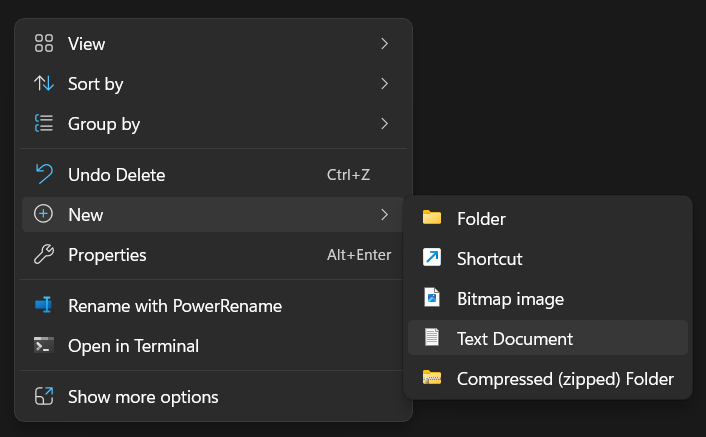Click the Bitmap image file icon
706x437 pixels.
[x=432, y=298]
